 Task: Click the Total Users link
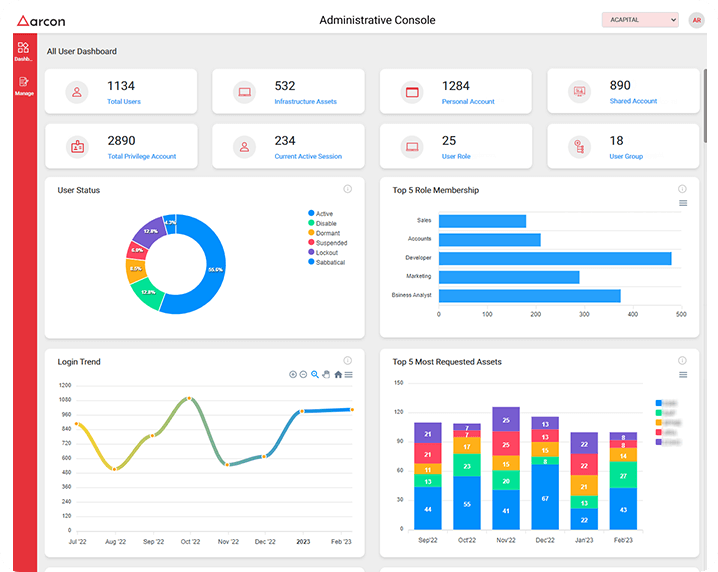(123, 101)
